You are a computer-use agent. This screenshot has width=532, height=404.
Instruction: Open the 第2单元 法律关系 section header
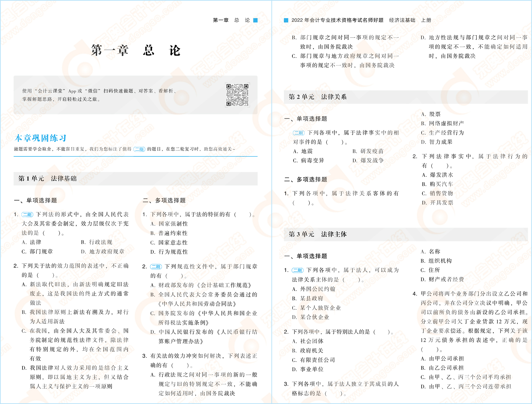pyautogui.click(x=317, y=97)
